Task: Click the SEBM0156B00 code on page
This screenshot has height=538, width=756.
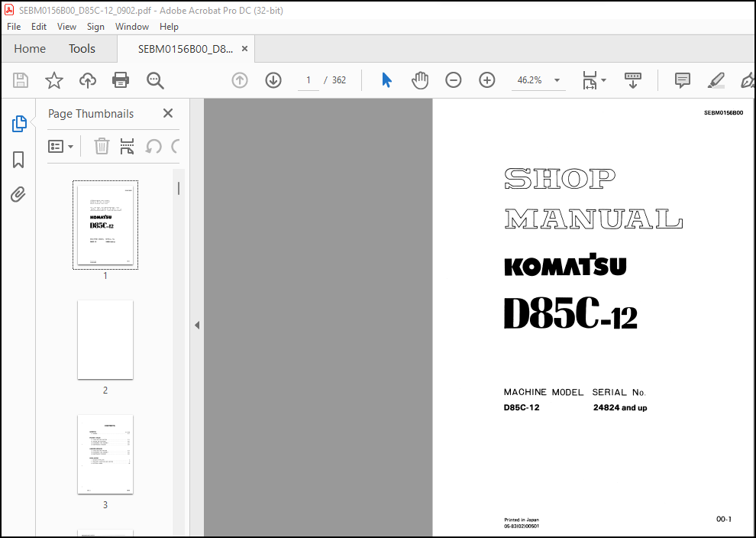Action: [x=723, y=113]
